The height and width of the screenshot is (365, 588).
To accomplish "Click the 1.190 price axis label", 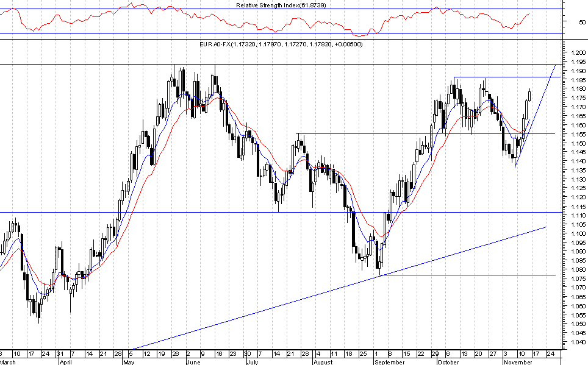I will 578,71.
